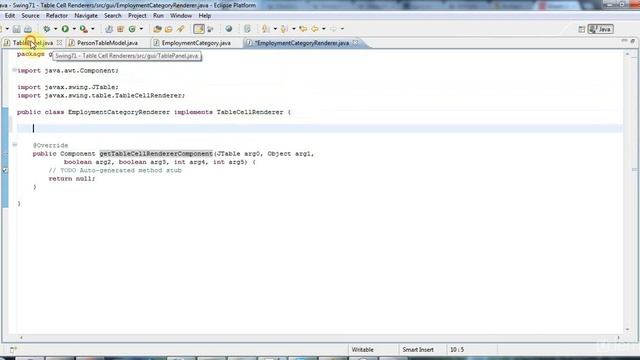
Task: Open the Window menu
Action: [181, 16]
